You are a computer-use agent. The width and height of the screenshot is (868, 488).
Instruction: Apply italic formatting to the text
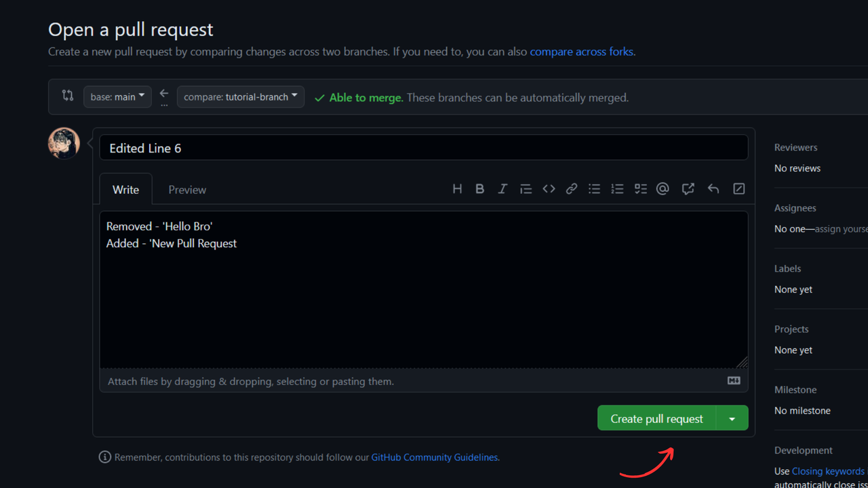click(x=502, y=189)
